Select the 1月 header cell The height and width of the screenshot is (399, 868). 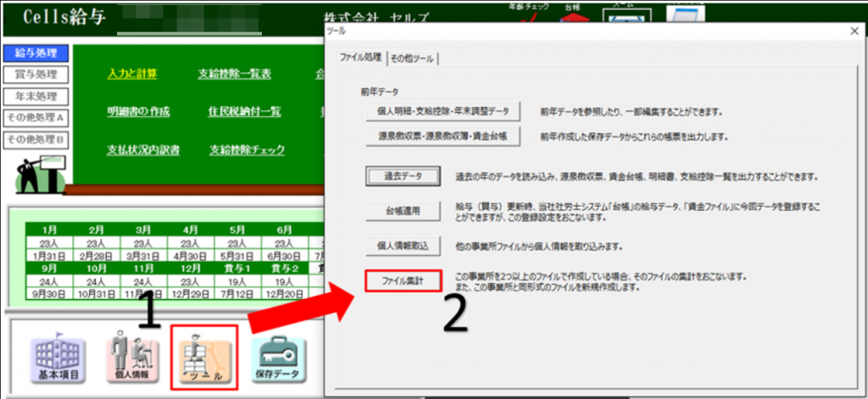click(x=49, y=229)
